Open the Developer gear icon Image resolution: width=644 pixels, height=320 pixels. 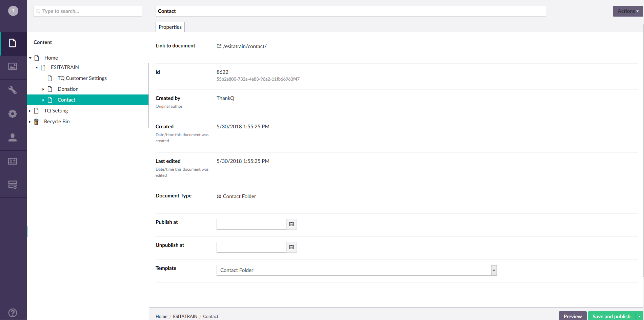(13, 114)
